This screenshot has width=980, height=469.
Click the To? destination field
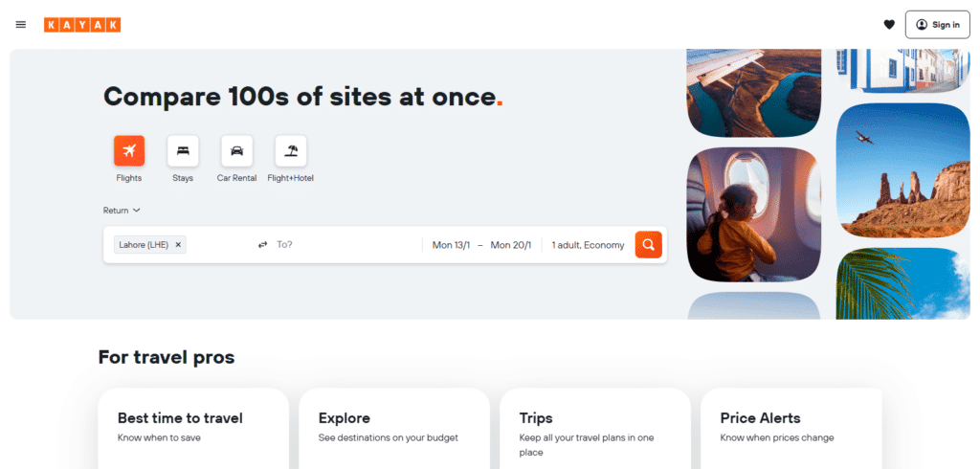point(345,245)
